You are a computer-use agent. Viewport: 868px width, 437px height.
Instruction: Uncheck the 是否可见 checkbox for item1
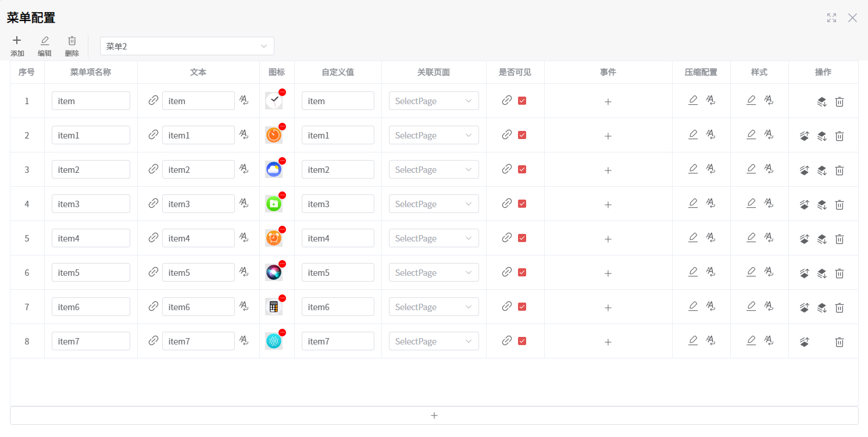tap(522, 135)
